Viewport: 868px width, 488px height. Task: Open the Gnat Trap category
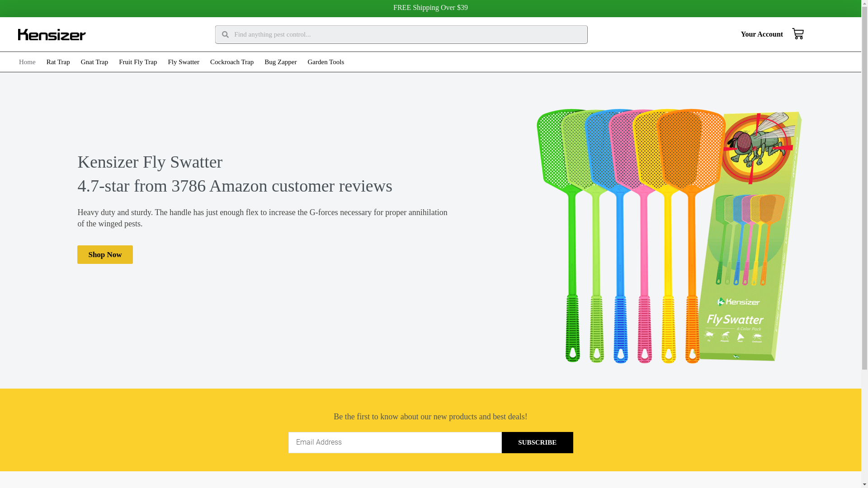94,62
